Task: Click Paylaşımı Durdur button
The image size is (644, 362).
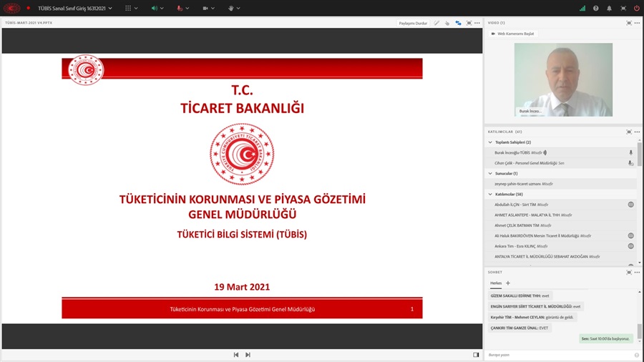Action: (x=413, y=23)
